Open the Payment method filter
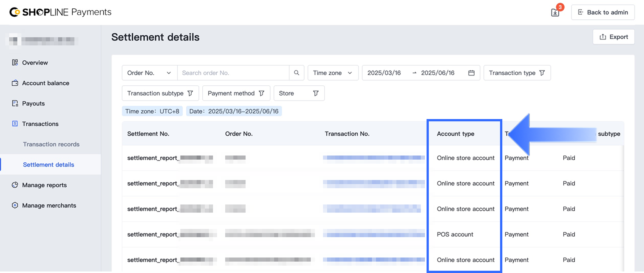Screen dimensions: 644x273 click(x=236, y=93)
